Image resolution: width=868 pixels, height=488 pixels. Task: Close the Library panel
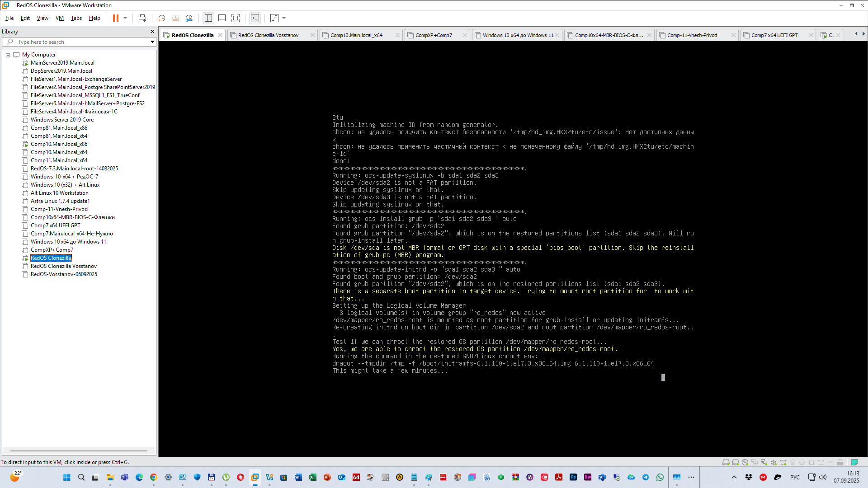click(x=152, y=31)
